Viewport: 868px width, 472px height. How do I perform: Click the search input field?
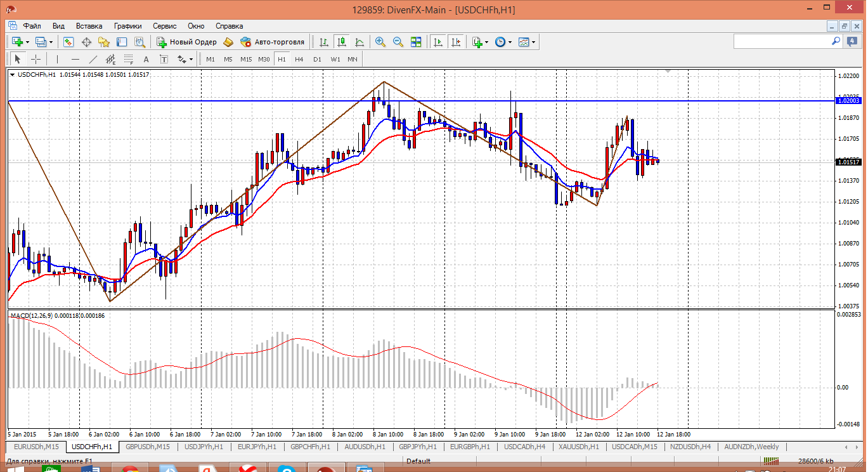pyautogui.click(x=781, y=41)
